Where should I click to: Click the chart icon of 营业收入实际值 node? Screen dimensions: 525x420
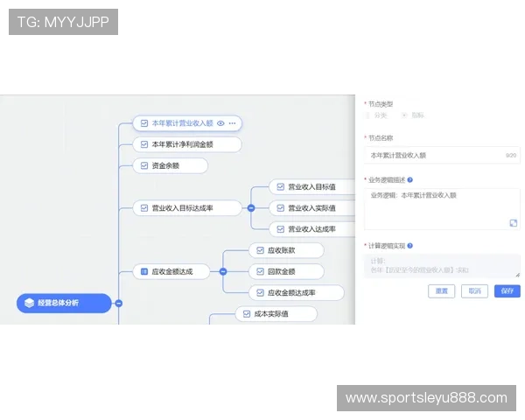coord(281,208)
